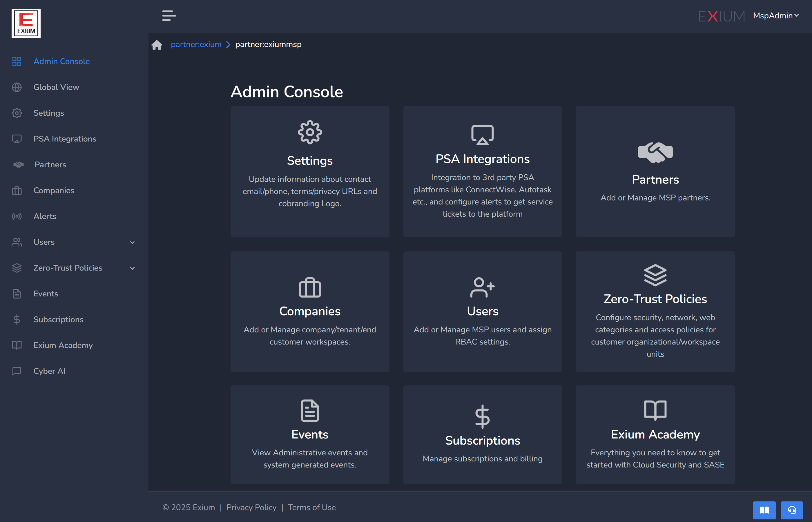The height and width of the screenshot is (522, 812).
Task: Click the layers icon in Zero-Trust Policies card
Action: 655,275
